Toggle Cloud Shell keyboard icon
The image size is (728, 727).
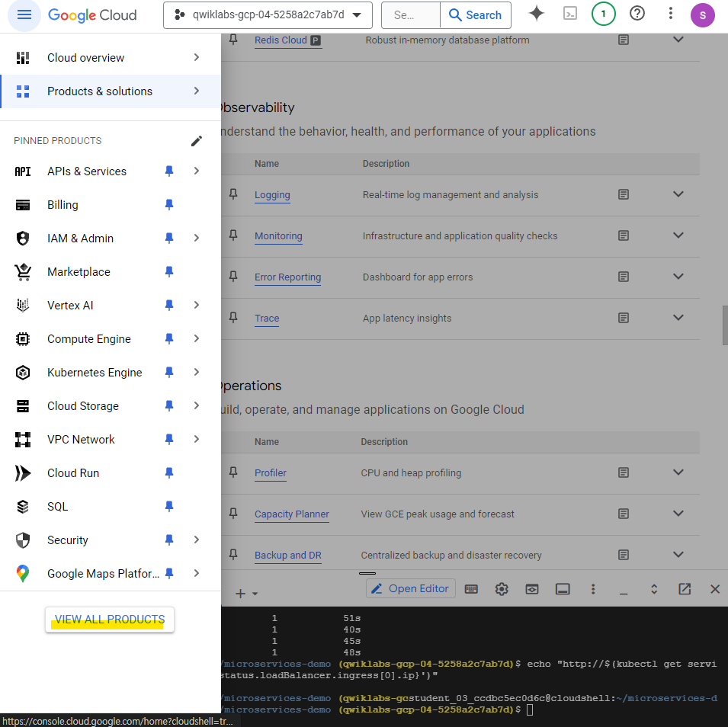[x=471, y=589]
